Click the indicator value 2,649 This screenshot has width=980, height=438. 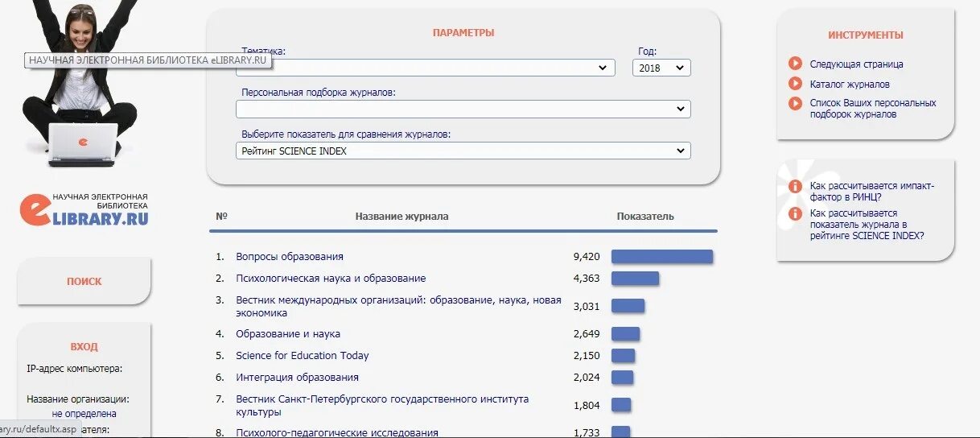587,334
